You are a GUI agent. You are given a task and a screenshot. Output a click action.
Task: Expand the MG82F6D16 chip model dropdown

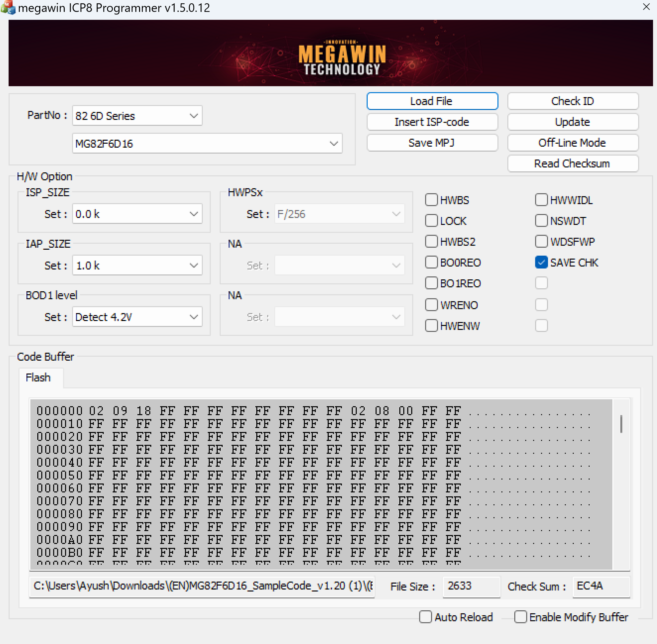pos(207,143)
